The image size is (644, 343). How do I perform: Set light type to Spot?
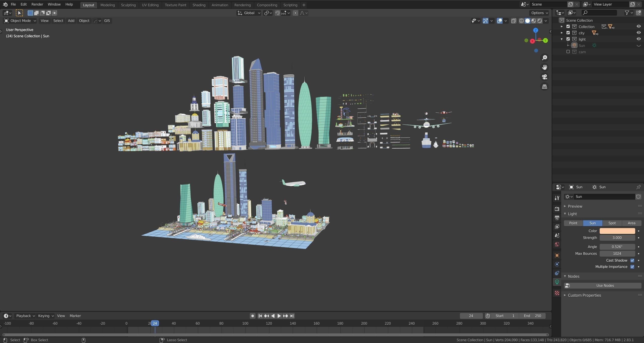(x=612, y=223)
